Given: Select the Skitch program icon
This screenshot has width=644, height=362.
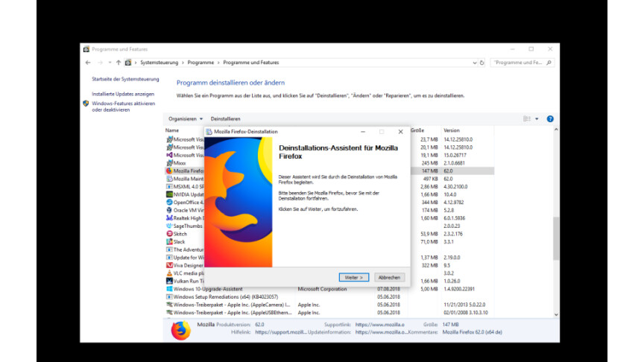Looking at the screenshot, I should tap(169, 234).
